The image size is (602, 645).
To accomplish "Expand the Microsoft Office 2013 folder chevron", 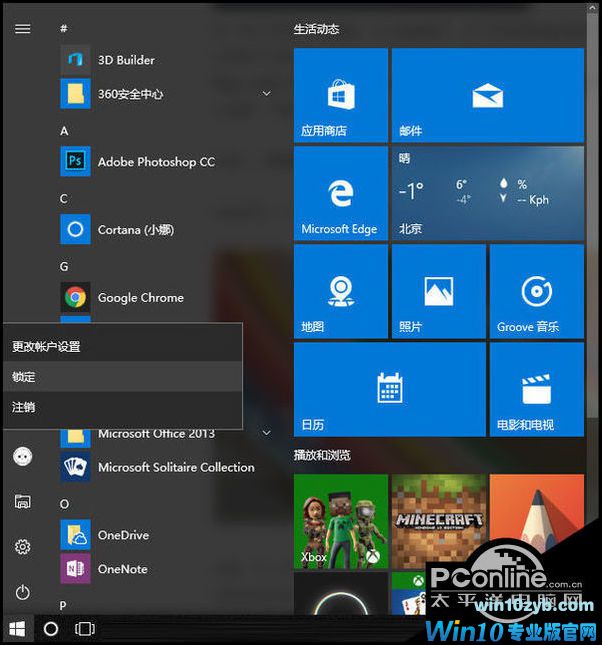I will [266, 433].
